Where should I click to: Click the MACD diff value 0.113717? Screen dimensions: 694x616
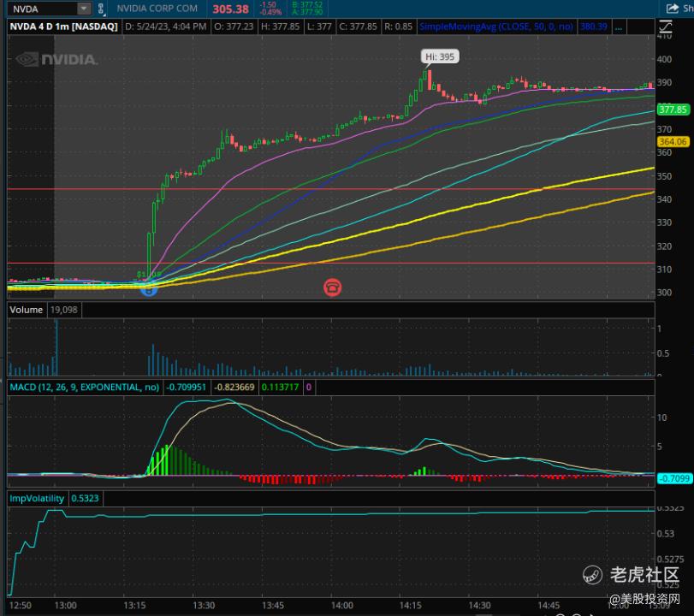280,388
